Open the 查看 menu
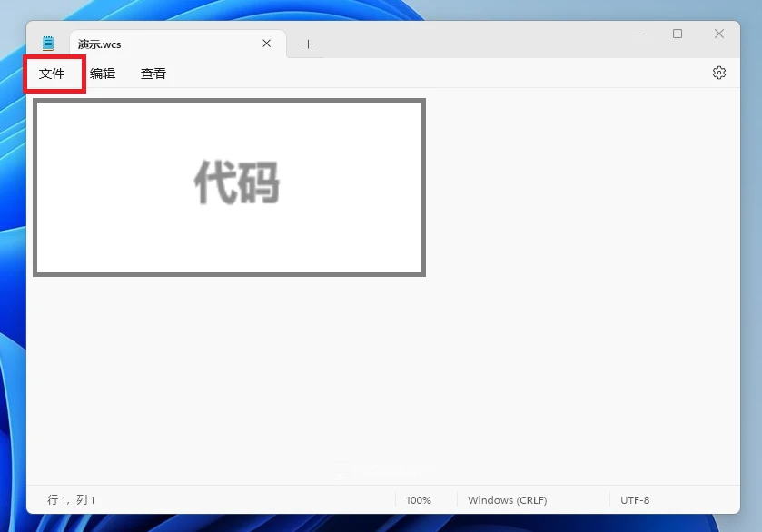762x532 pixels. 153,74
